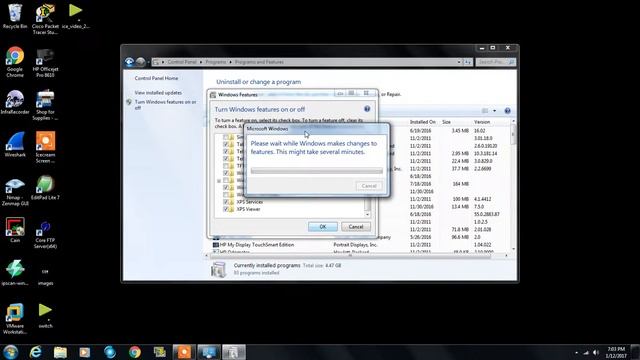
Task: Open the Core FTP Server shortcut
Action: tap(45, 234)
